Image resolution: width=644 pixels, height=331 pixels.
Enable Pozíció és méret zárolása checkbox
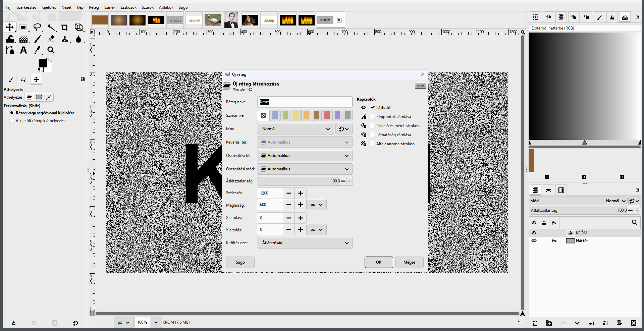click(x=372, y=125)
